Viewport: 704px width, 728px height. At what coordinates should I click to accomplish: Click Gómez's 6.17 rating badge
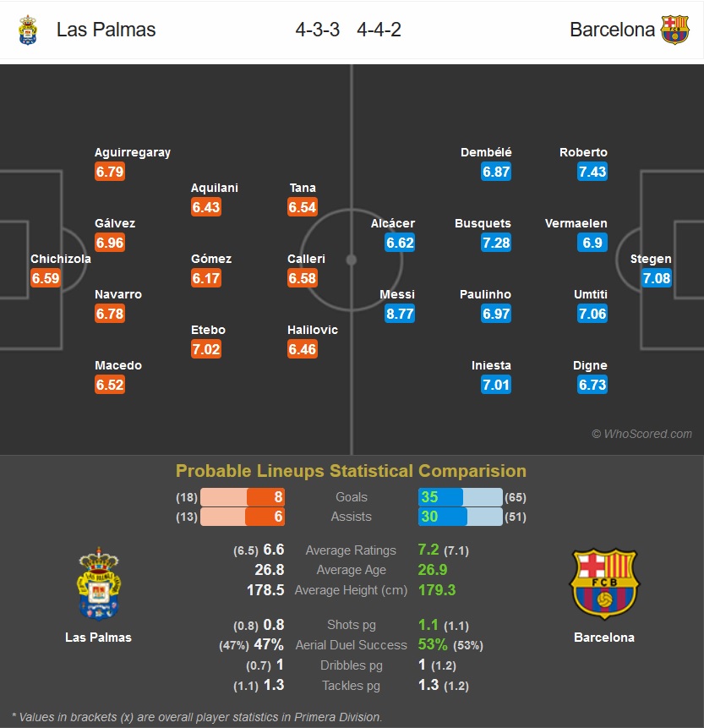(206, 278)
